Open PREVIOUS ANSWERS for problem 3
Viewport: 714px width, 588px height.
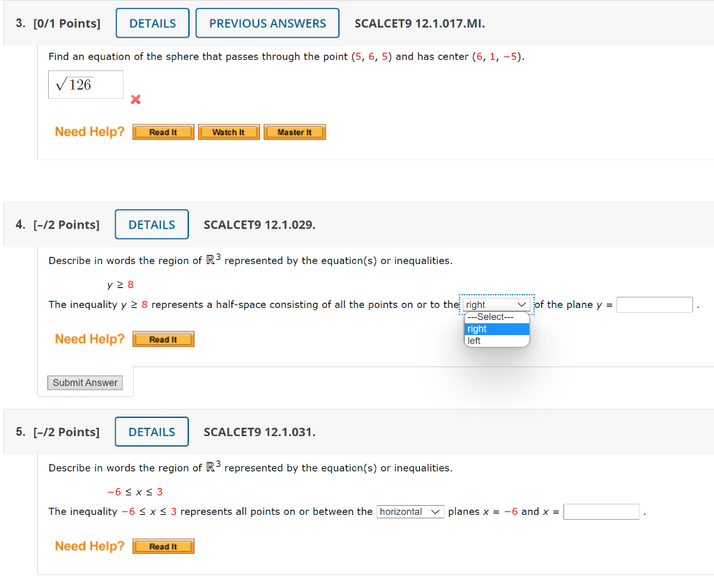coord(267,22)
